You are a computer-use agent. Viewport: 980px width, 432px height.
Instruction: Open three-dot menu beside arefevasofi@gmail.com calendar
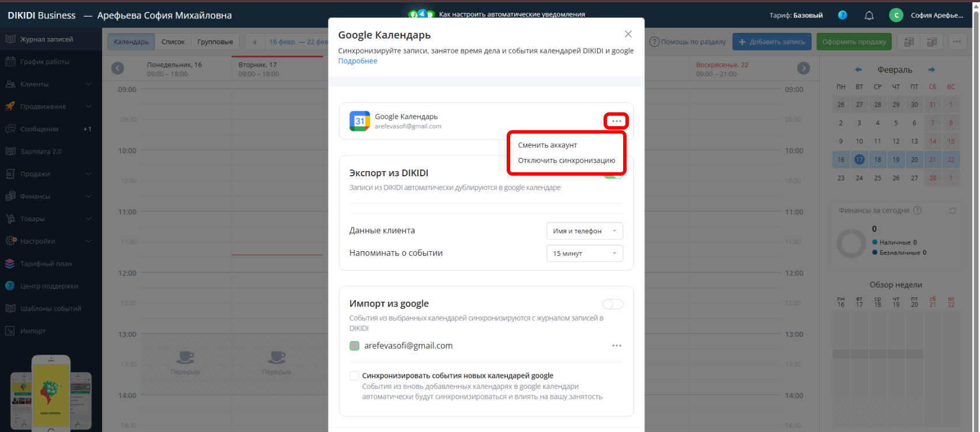616,346
